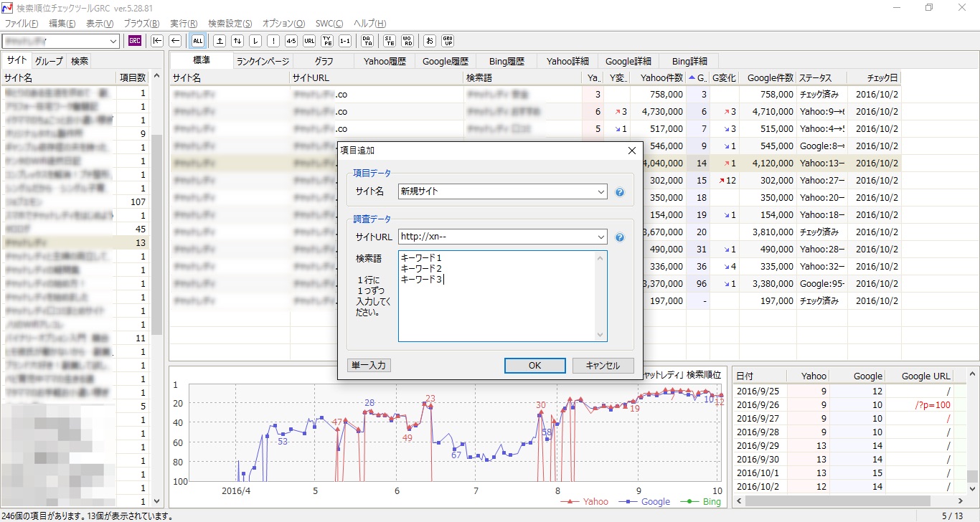Screen dimensions: 980x522
Task: Click the DATA toolbar icon
Action: (367, 41)
